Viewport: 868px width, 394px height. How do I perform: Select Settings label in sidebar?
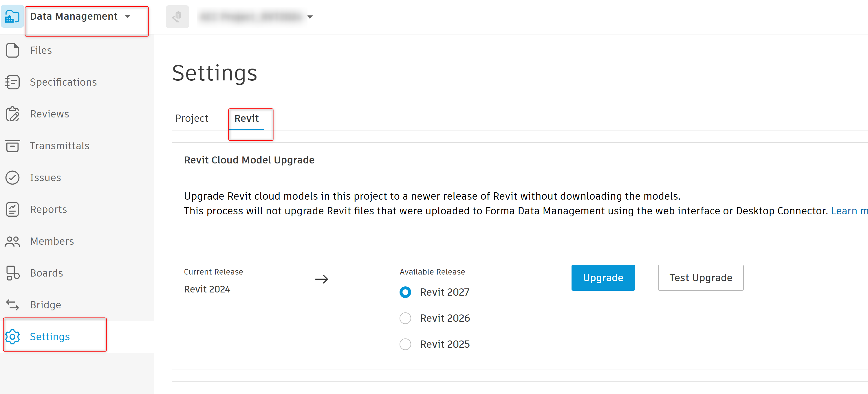pos(50,337)
